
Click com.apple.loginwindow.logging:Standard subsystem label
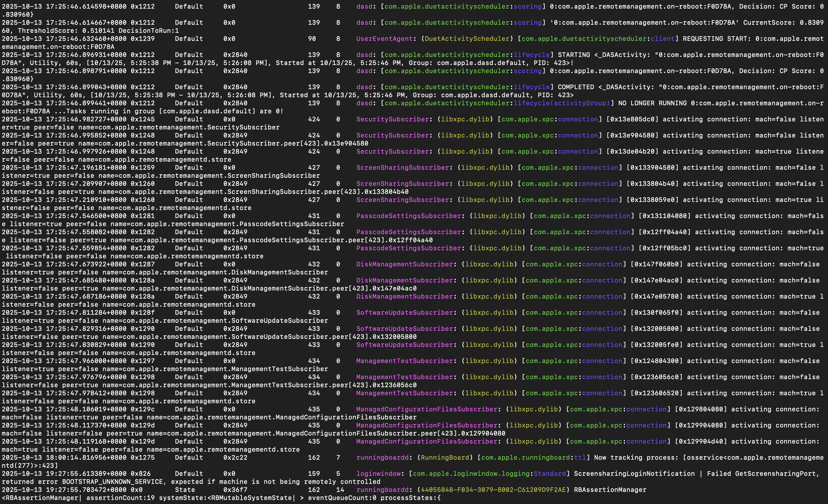tap(489, 474)
